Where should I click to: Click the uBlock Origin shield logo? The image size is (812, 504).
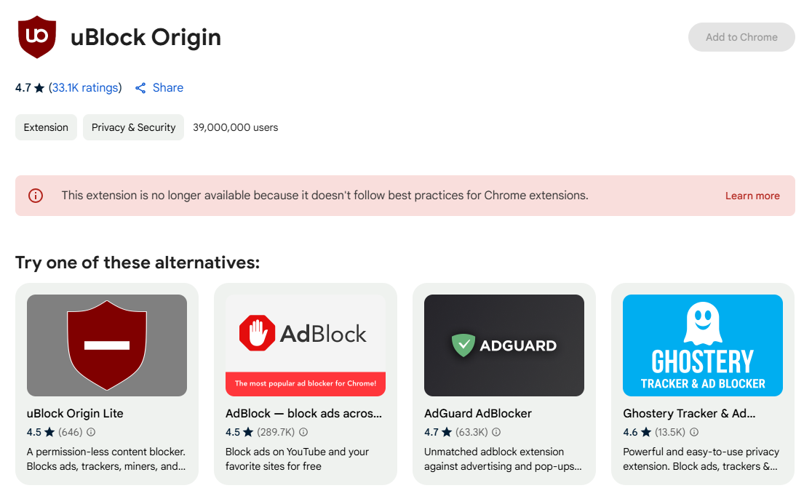(37, 37)
